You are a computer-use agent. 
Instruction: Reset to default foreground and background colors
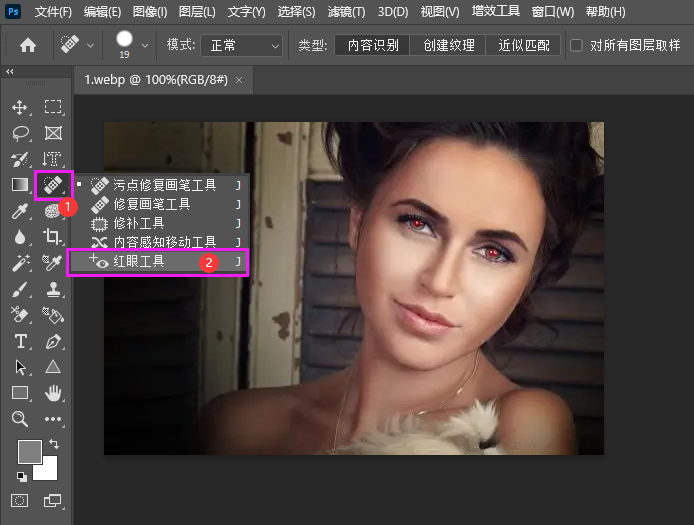[x=21, y=476]
